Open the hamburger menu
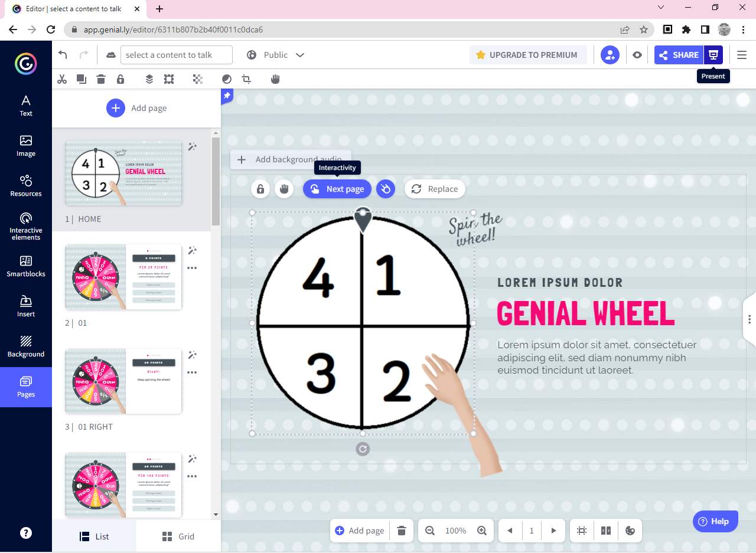Screen dimensions: 756x553 tap(742, 55)
